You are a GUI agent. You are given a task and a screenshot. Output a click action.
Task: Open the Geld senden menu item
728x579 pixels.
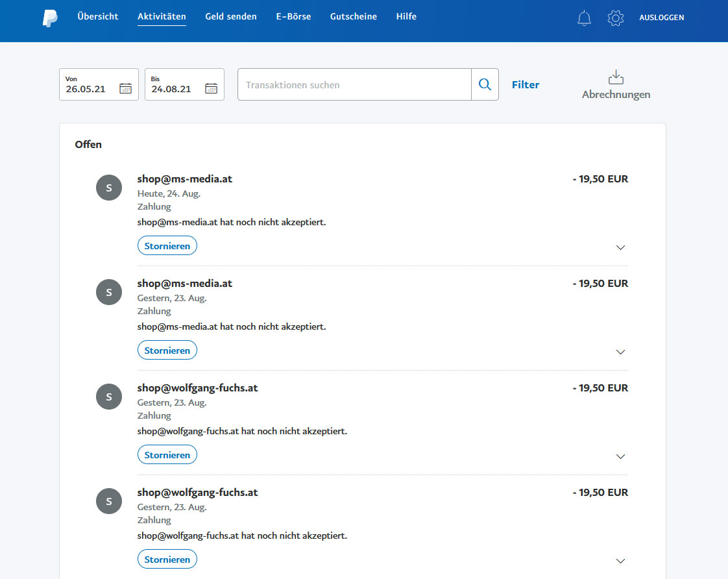coord(231,17)
